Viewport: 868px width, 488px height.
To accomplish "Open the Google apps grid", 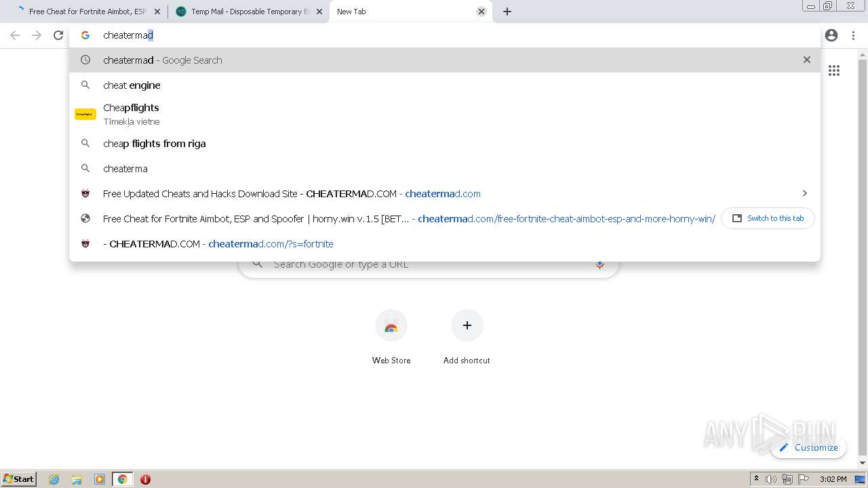I will [x=834, y=70].
